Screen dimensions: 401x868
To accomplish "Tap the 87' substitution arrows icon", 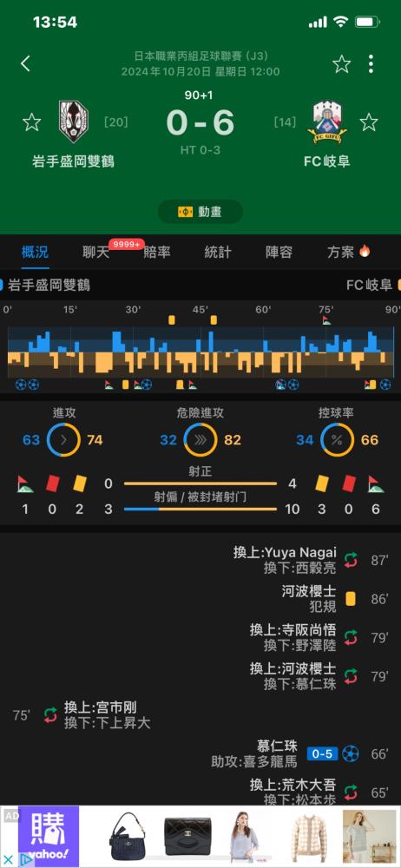I will (x=351, y=560).
